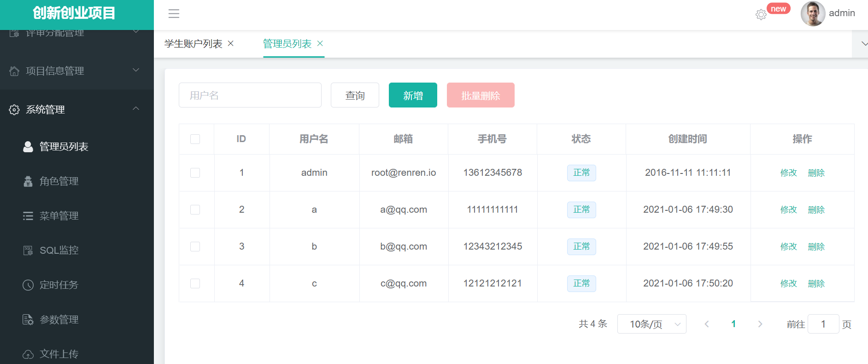The image size is (868, 364).
Task: Toggle the select-all checkbox in table header
Action: pos(195,139)
